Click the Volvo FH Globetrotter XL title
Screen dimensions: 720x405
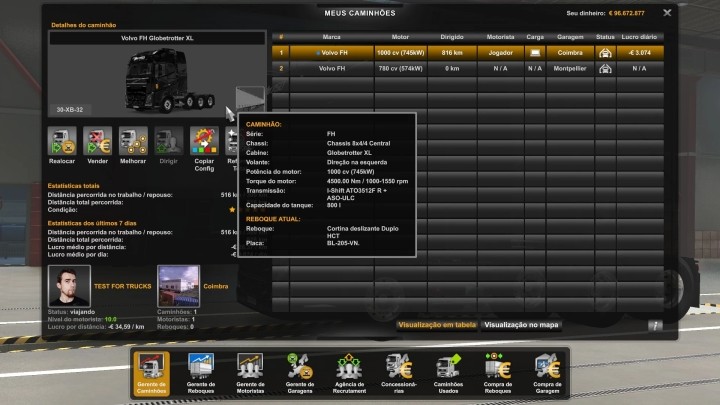pyautogui.click(x=157, y=38)
